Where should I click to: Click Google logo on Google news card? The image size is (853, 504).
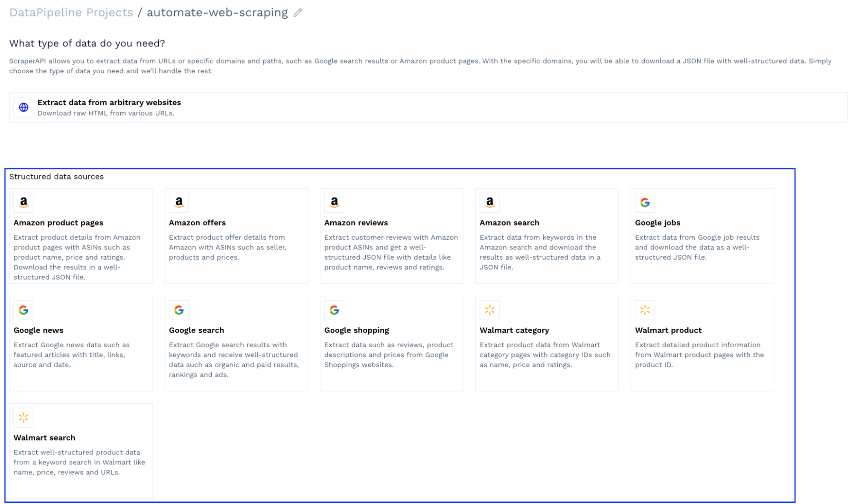(23, 310)
